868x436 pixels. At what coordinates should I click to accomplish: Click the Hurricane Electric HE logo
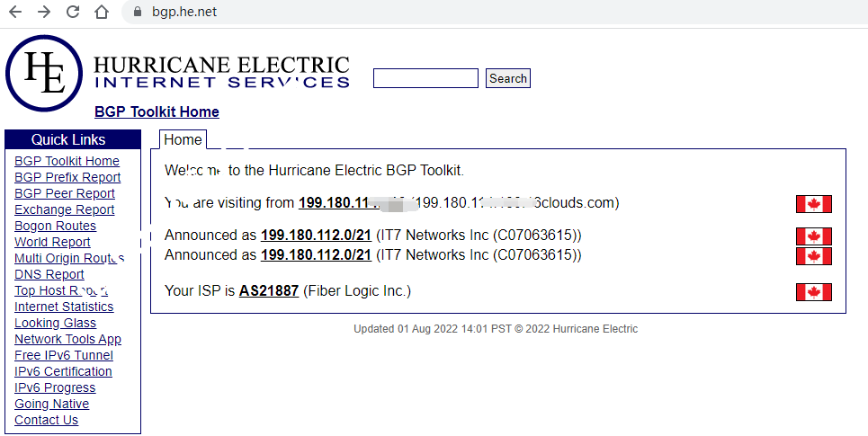pos(43,73)
